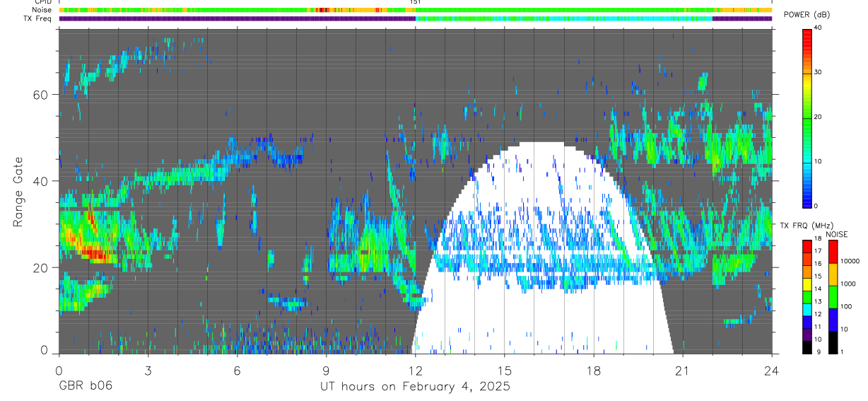The width and height of the screenshot is (868, 401).
Task: Click the 18 UT hour axis label
Action: pos(593,371)
